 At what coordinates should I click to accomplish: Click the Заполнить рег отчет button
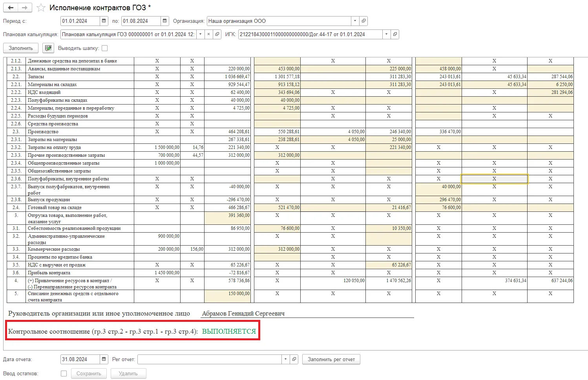[331, 360]
